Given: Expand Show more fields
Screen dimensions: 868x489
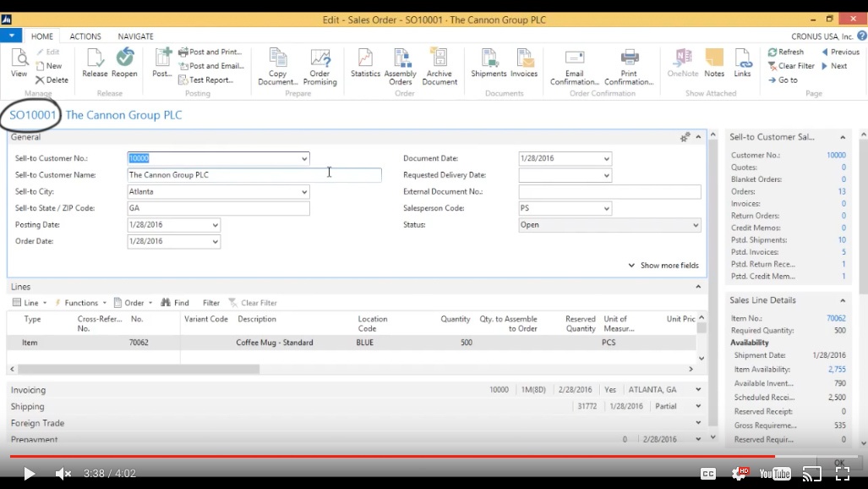Looking at the screenshot, I should point(663,266).
